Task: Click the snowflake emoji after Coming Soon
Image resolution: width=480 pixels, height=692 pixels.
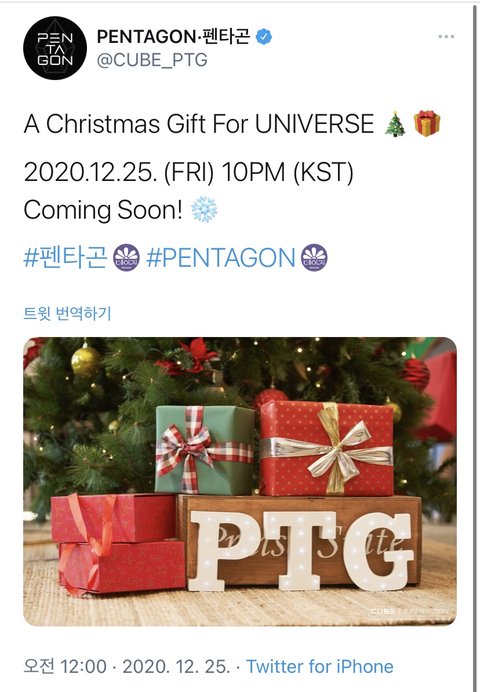Action: [204, 209]
